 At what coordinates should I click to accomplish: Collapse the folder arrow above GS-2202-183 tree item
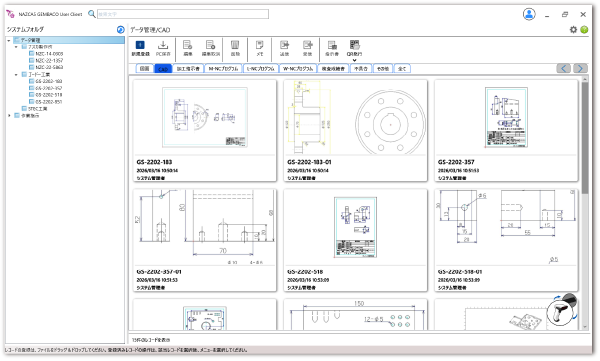click(x=16, y=74)
